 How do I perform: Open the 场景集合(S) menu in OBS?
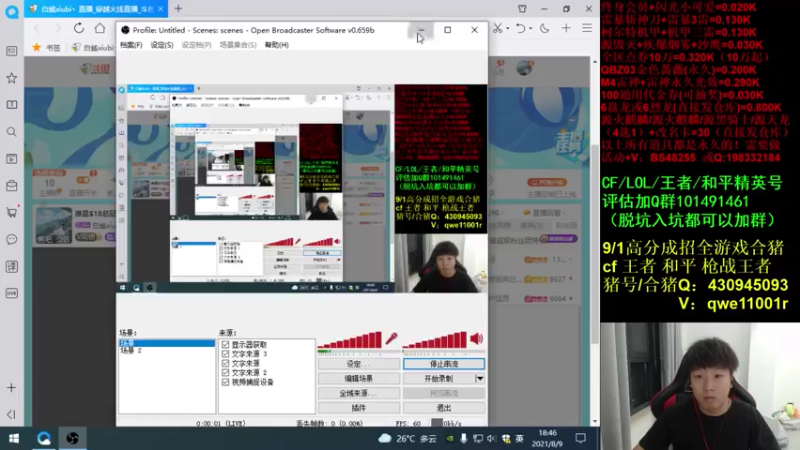pyautogui.click(x=238, y=45)
